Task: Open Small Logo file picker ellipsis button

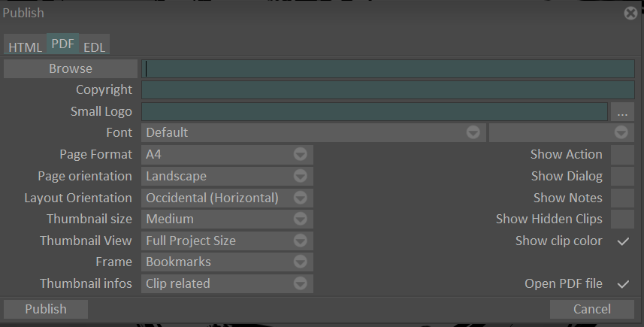Action: [622, 112]
